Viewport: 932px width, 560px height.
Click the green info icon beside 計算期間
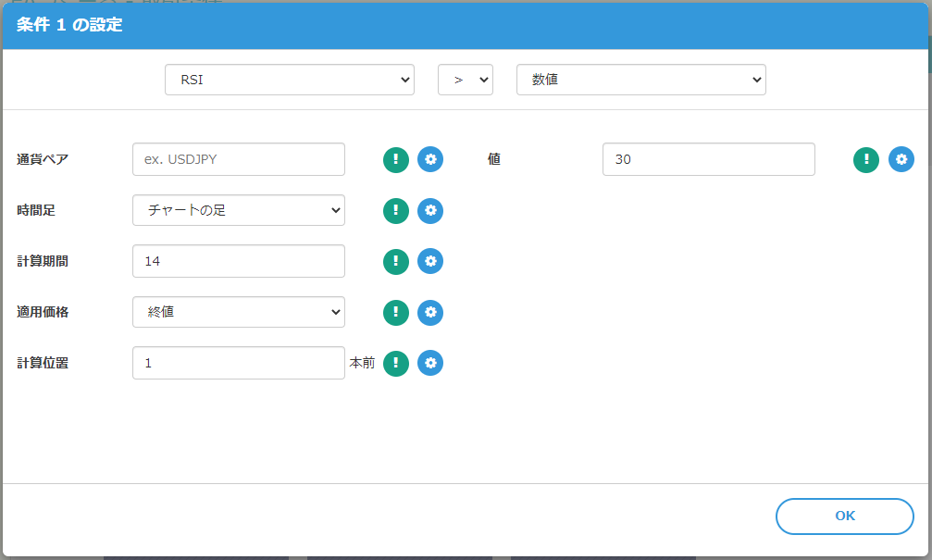click(x=396, y=262)
